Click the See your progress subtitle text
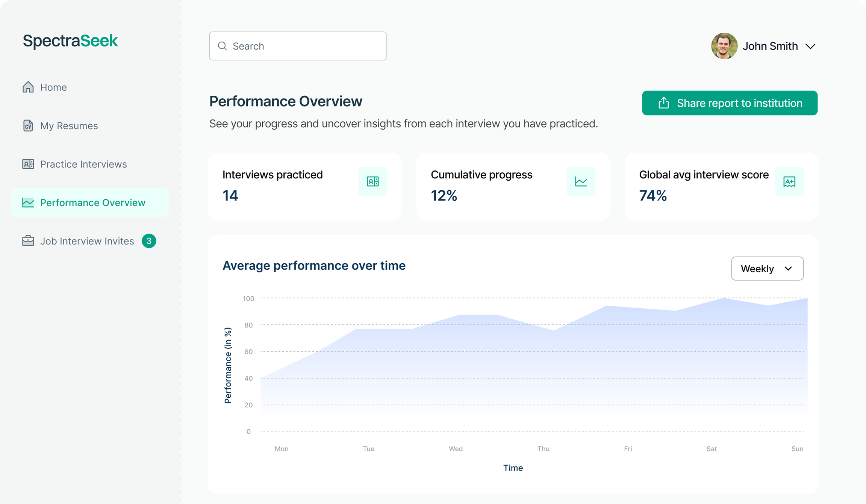The width and height of the screenshot is (866, 504). [x=403, y=124]
